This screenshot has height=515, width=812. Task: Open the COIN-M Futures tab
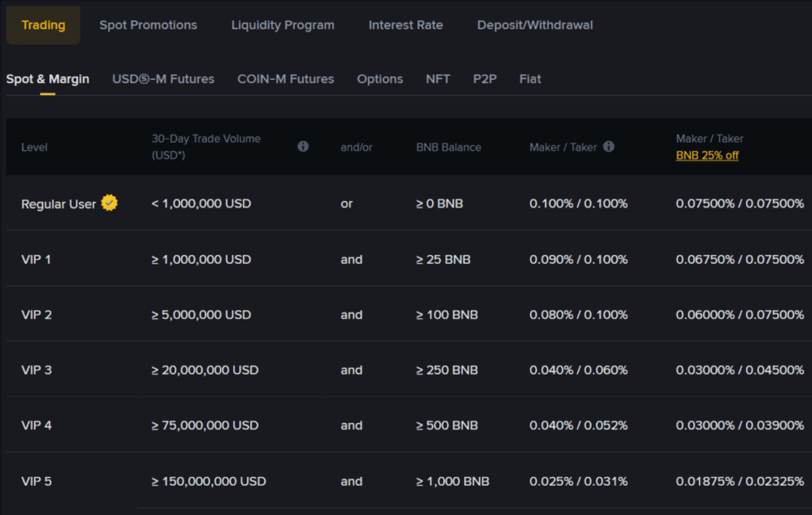(x=285, y=78)
